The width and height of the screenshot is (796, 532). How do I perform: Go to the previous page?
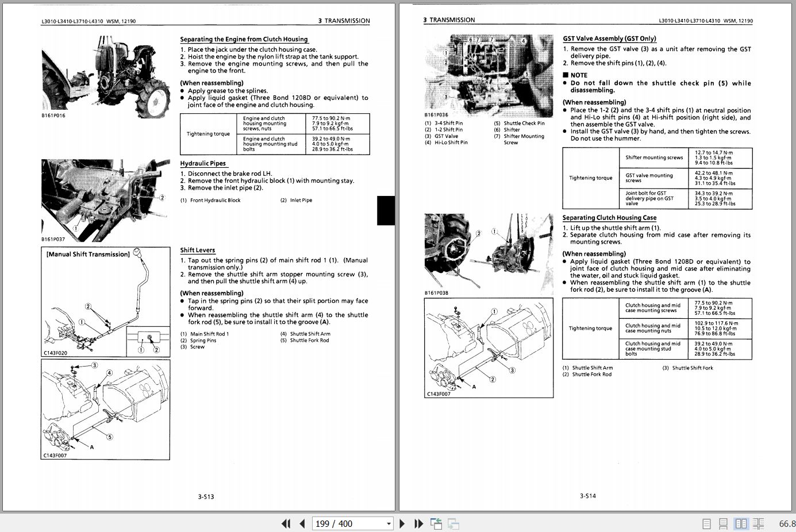tap(302, 523)
